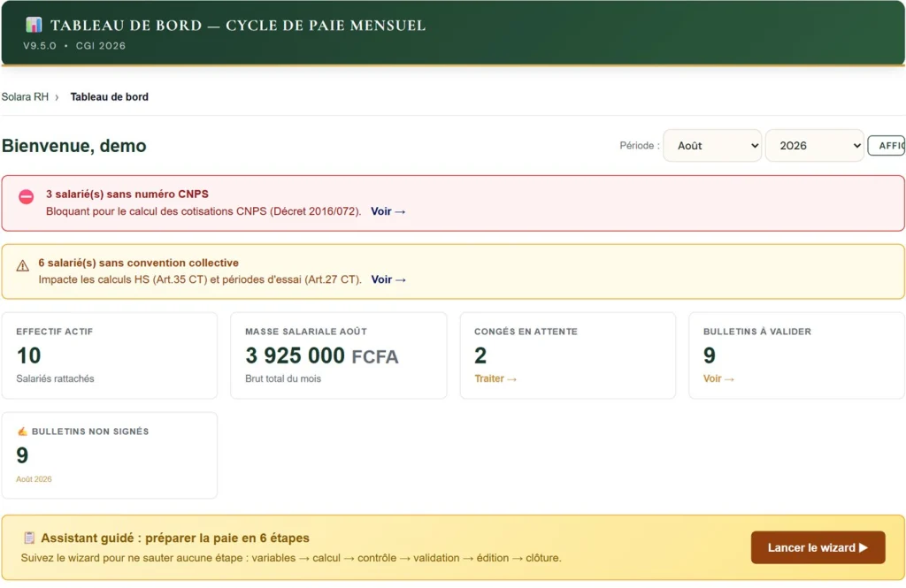Click the 'Salariés rattachés' caption

55,379
